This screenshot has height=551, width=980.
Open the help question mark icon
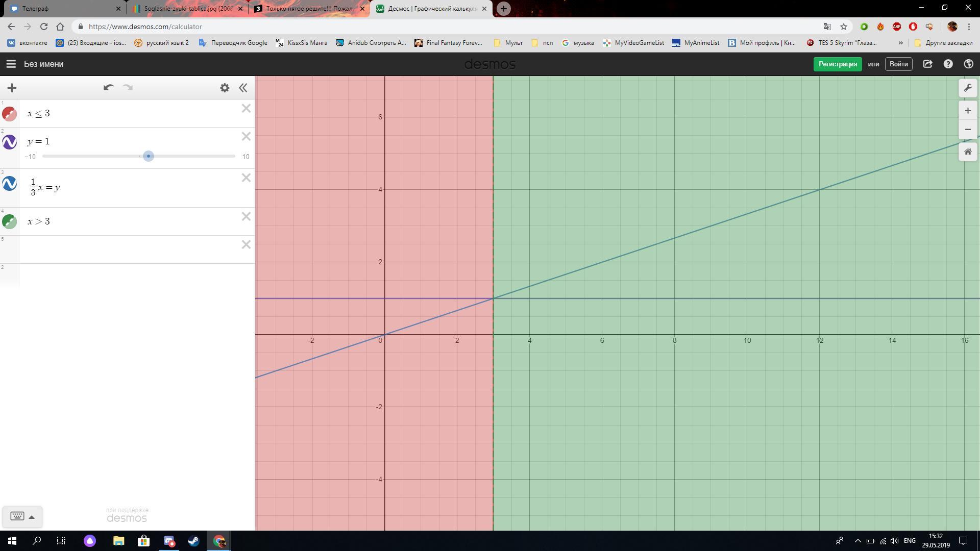pyautogui.click(x=948, y=64)
